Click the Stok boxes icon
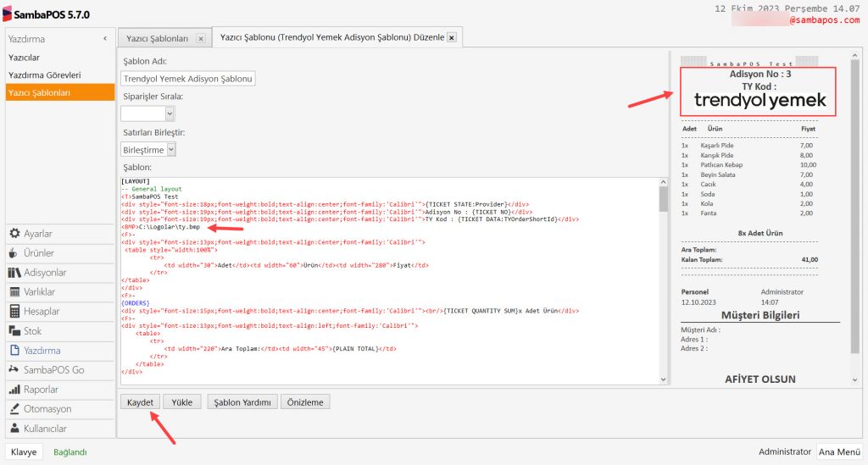868x465 pixels. click(14, 330)
